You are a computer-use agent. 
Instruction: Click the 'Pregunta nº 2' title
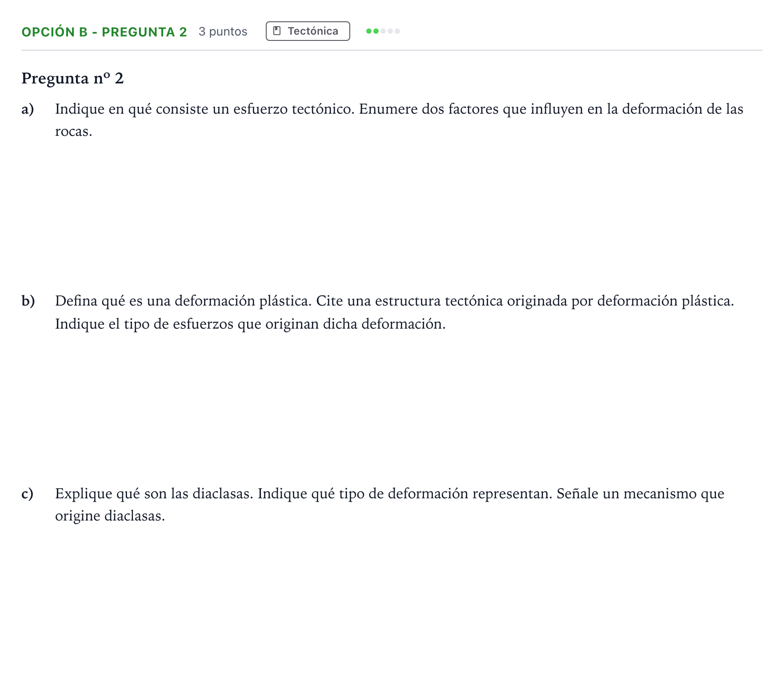(72, 78)
